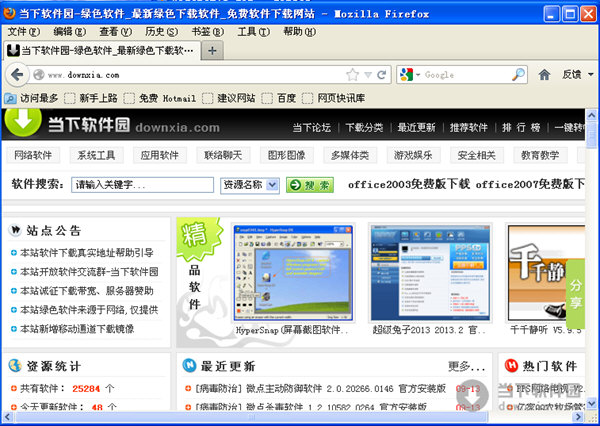
Task: Expand the Google search engine selector
Action: click(416, 75)
